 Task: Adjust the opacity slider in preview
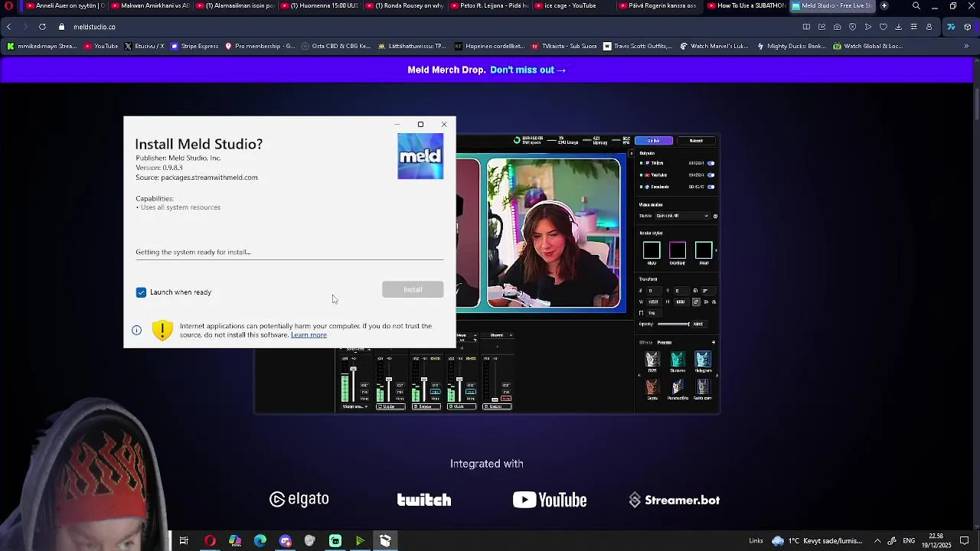point(674,324)
